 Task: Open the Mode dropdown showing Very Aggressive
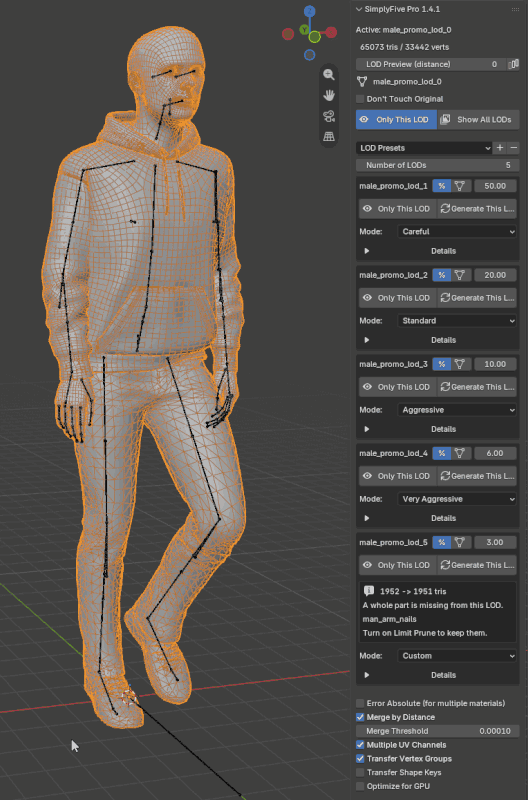point(457,499)
